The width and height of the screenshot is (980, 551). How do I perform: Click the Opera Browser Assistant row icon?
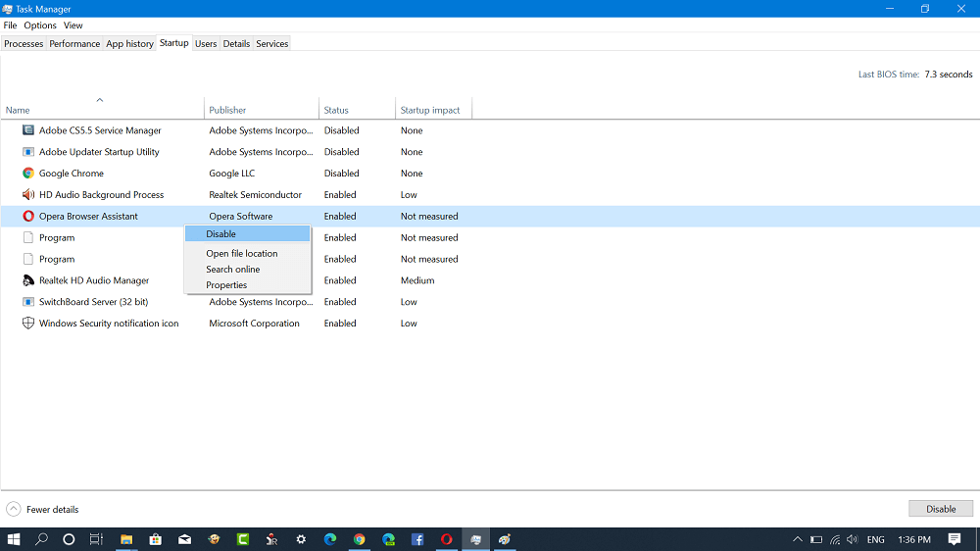(28, 216)
